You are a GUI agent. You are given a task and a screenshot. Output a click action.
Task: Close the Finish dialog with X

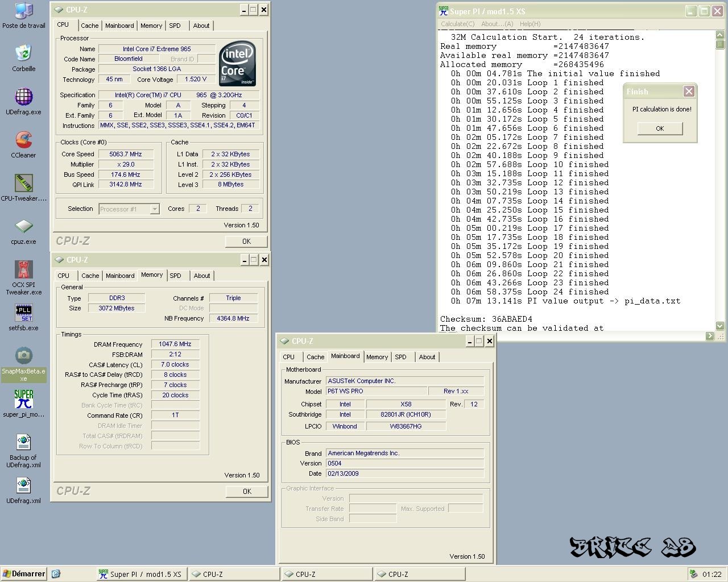[x=689, y=92]
